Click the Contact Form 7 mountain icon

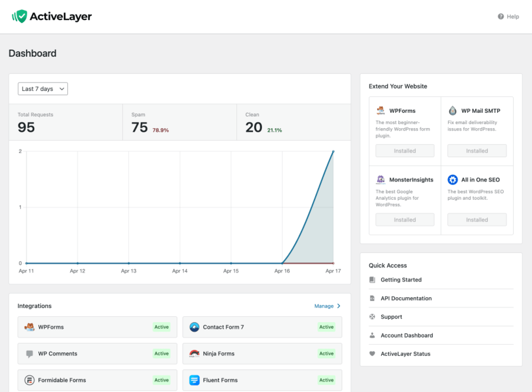(x=194, y=327)
